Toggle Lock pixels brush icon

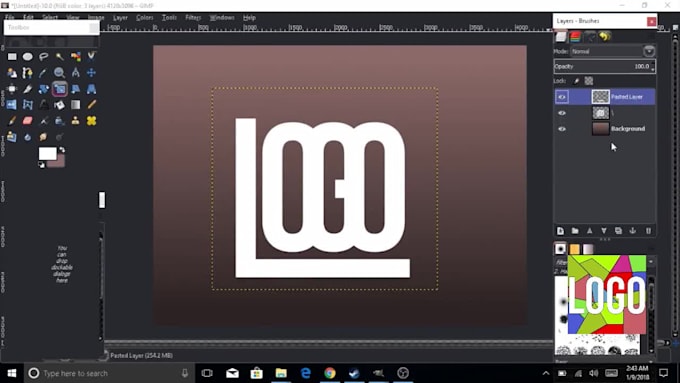576,81
